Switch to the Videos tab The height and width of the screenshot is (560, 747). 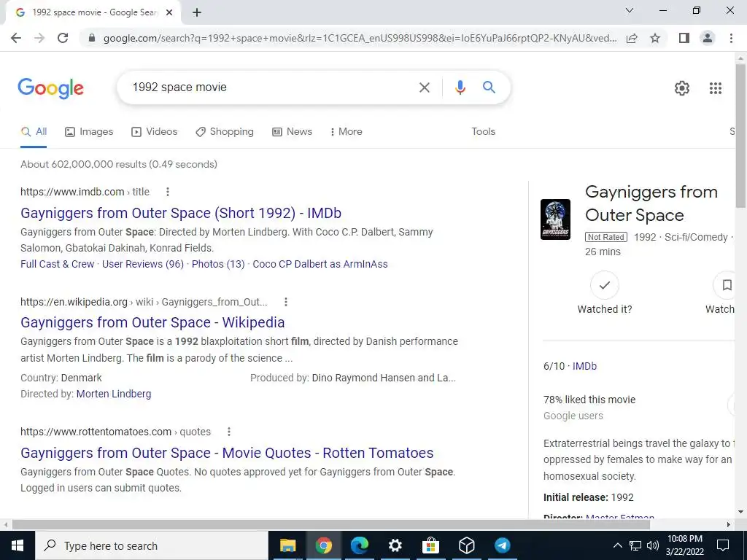(x=155, y=132)
